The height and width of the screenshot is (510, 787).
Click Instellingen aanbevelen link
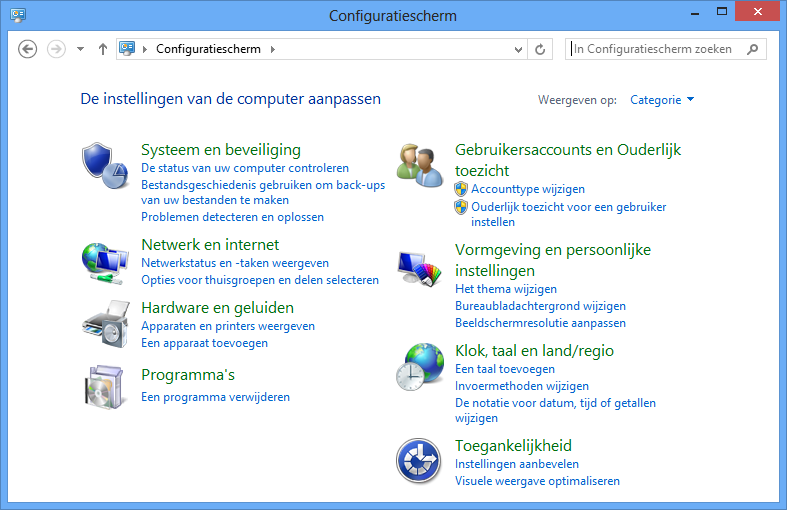[516, 464]
